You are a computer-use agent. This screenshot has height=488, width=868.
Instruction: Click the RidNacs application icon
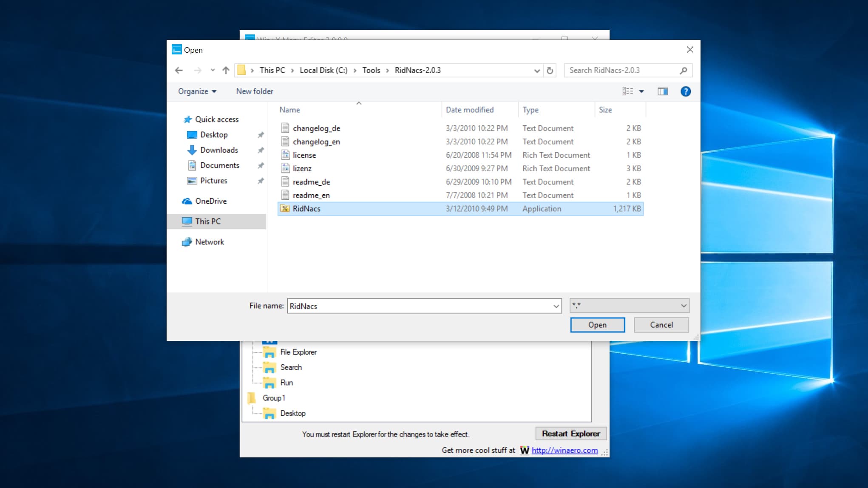(285, 209)
